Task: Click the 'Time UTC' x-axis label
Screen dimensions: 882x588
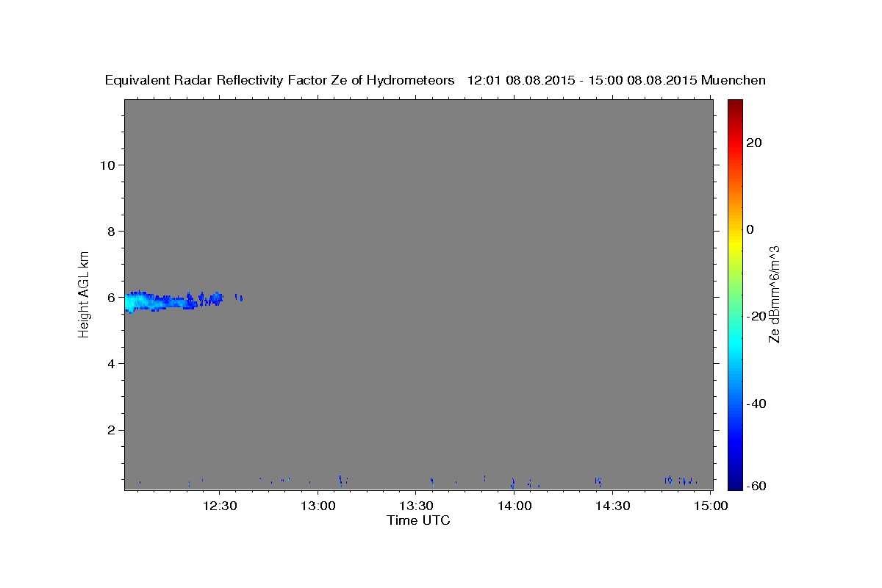Action: click(x=418, y=520)
